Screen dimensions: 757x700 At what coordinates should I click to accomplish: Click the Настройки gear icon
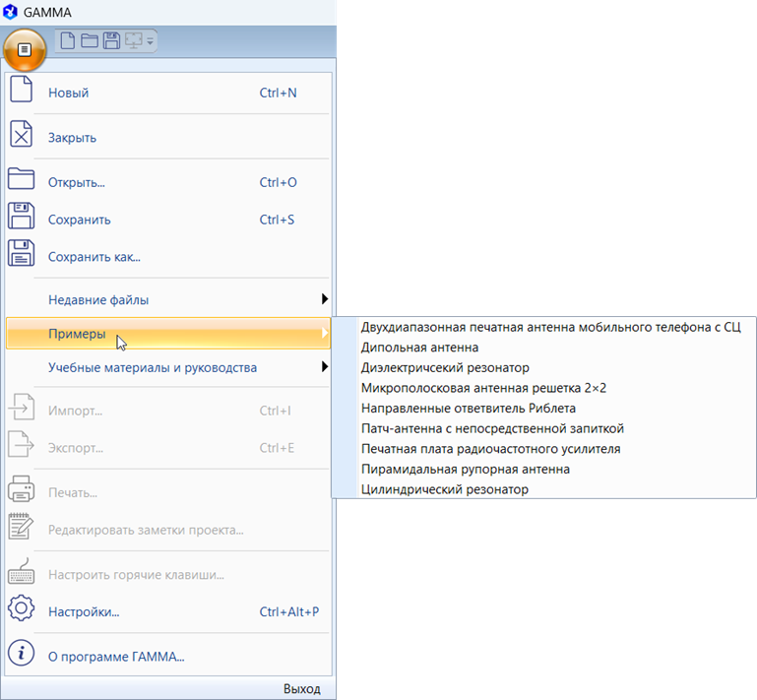point(22,610)
